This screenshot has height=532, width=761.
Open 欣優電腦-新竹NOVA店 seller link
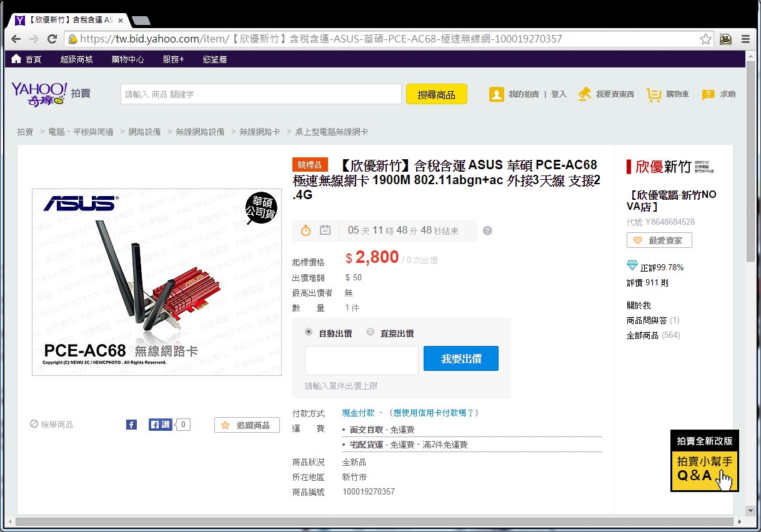[672, 200]
